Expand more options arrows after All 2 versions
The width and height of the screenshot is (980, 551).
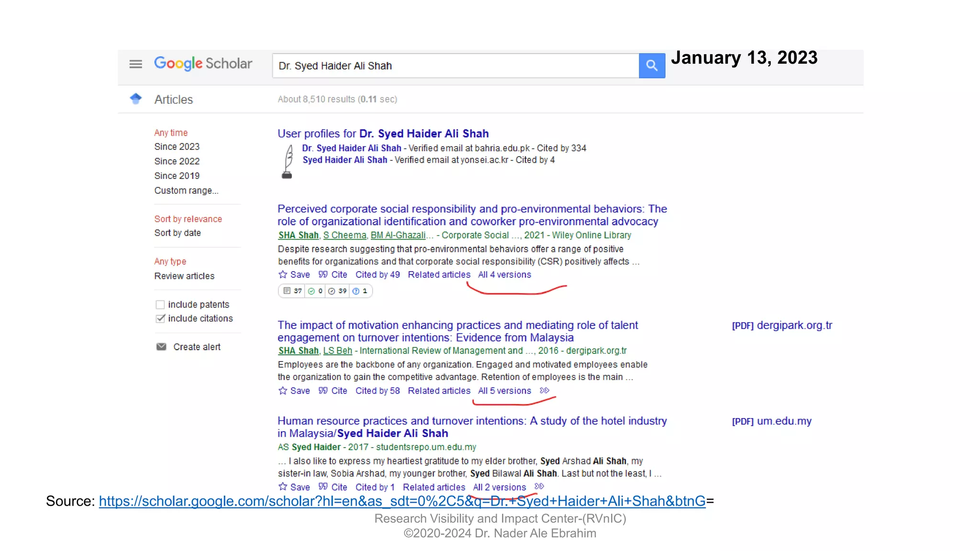click(x=539, y=486)
